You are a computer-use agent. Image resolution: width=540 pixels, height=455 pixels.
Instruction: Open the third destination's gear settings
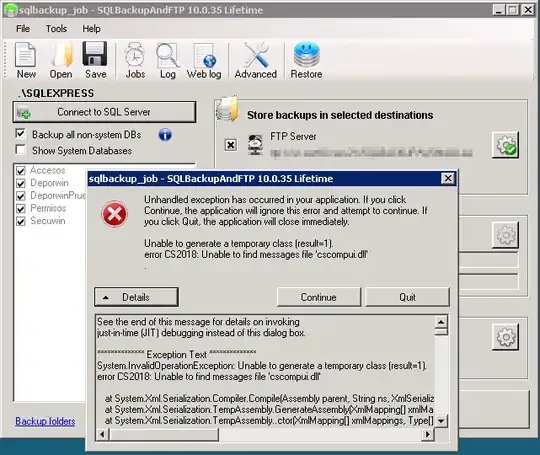505,337
